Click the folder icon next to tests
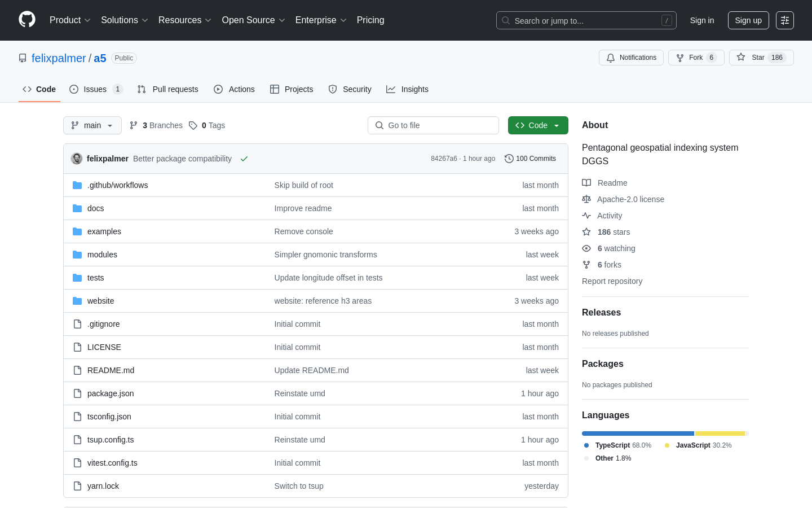812x508 pixels. click(x=77, y=278)
